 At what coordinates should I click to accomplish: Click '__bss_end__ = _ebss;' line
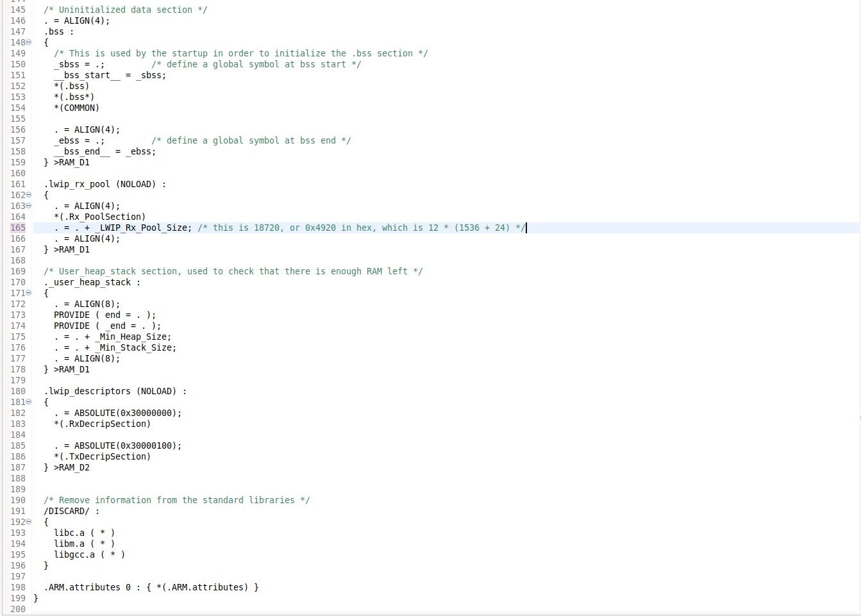click(x=104, y=151)
